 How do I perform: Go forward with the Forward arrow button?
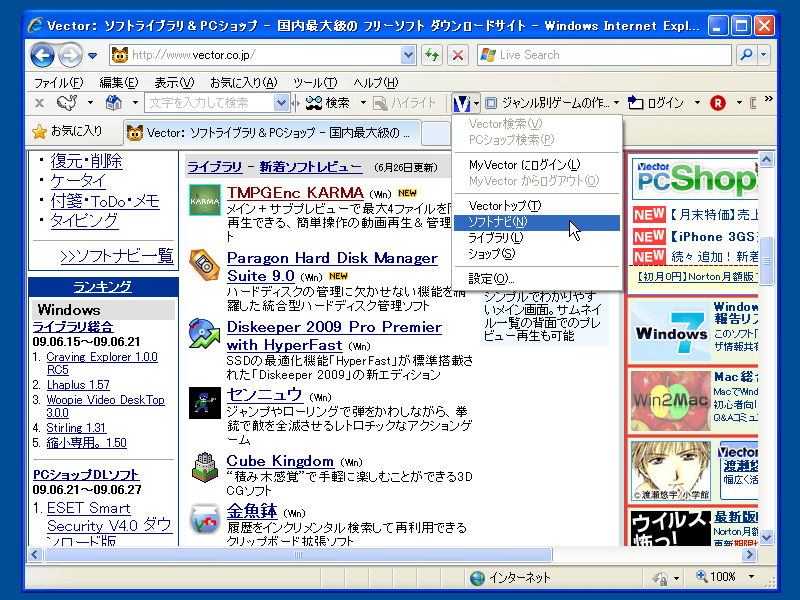[x=70, y=55]
